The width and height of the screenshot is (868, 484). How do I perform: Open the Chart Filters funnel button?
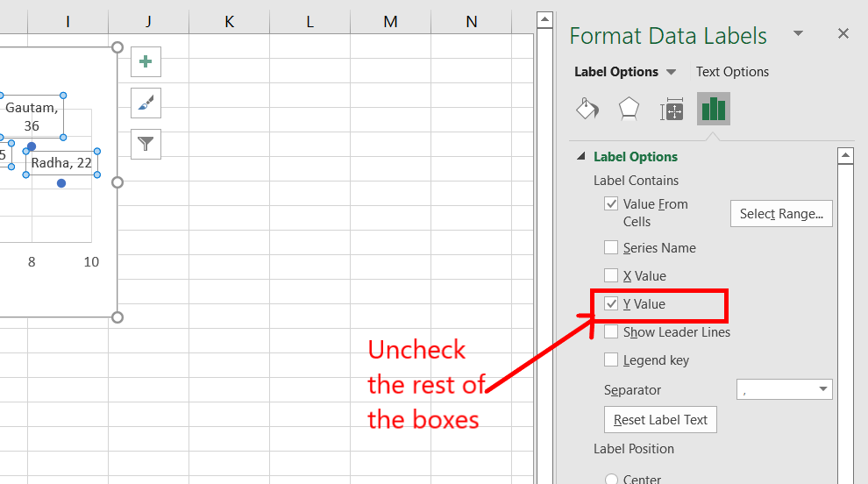click(x=146, y=144)
